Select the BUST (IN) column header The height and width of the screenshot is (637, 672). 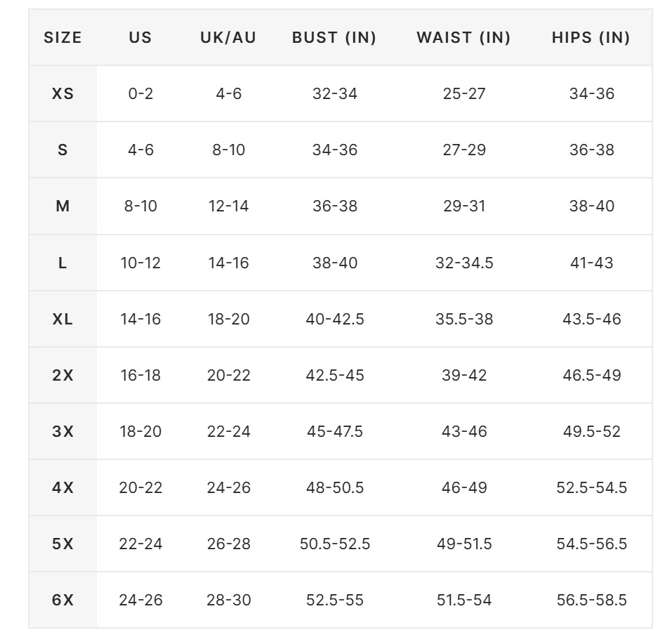point(334,38)
